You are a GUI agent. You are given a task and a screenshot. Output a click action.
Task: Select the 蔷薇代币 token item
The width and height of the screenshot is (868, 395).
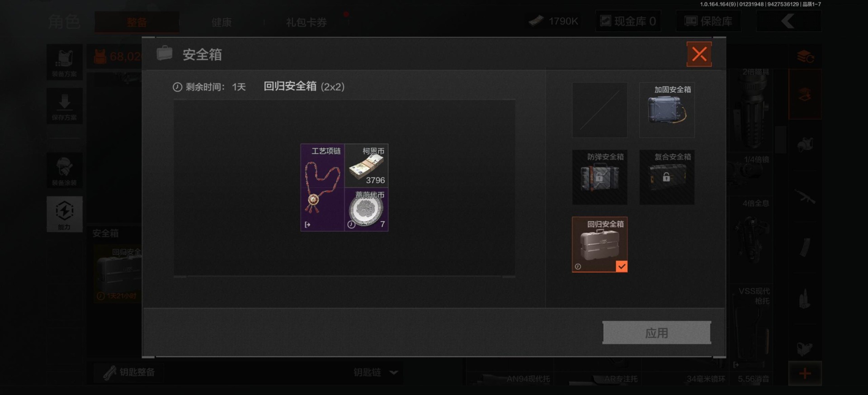point(367,209)
